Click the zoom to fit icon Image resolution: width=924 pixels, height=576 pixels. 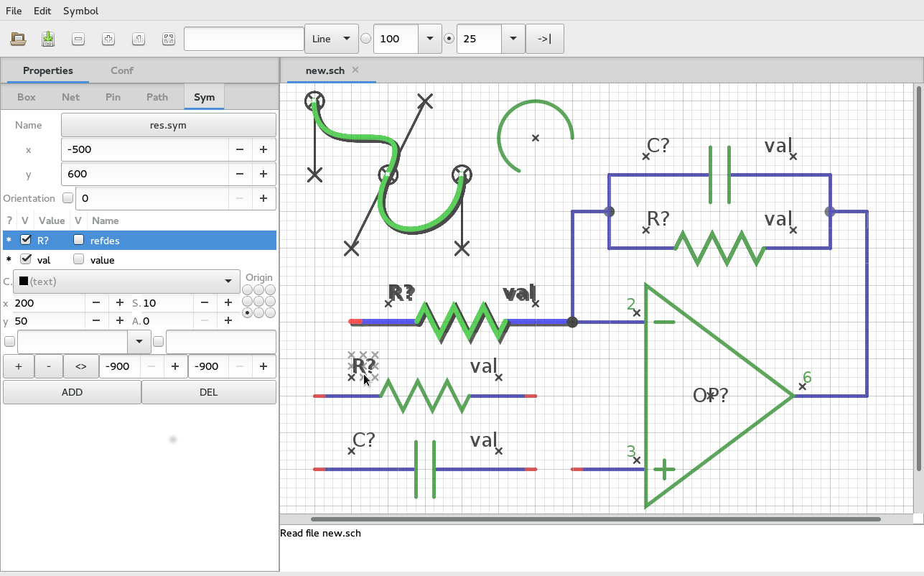(x=169, y=39)
